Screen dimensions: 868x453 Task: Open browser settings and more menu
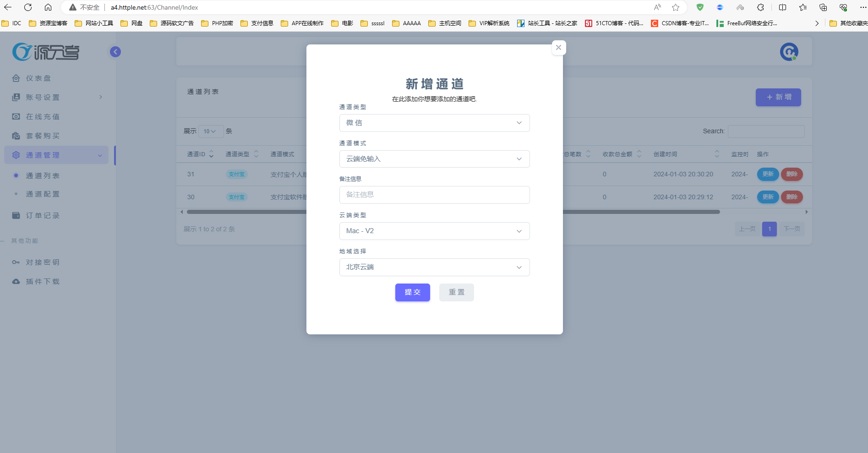863,7
